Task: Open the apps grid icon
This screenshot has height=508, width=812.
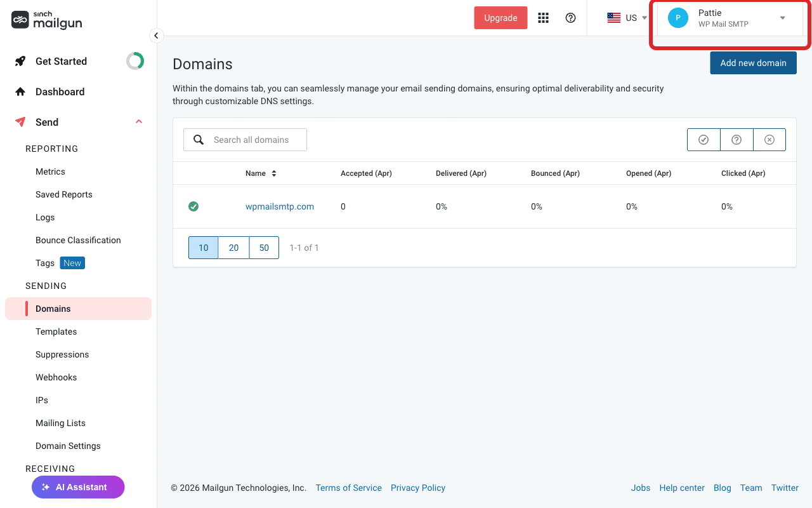Action: click(543, 18)
